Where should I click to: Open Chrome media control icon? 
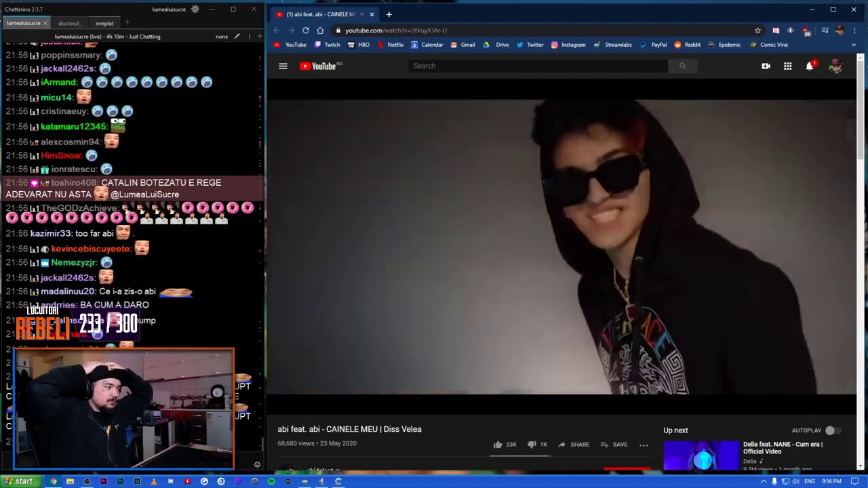(825, 30)
